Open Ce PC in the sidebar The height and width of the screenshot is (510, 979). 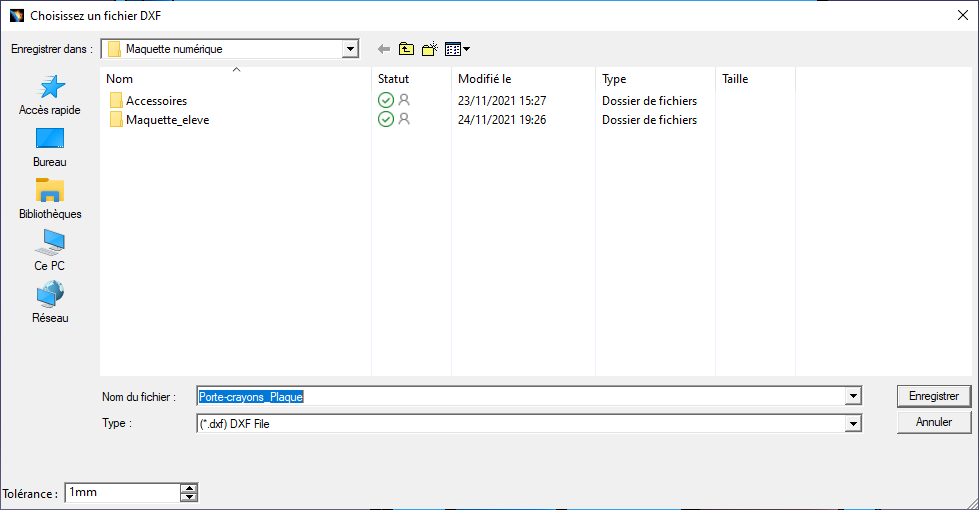coord(50,251)
